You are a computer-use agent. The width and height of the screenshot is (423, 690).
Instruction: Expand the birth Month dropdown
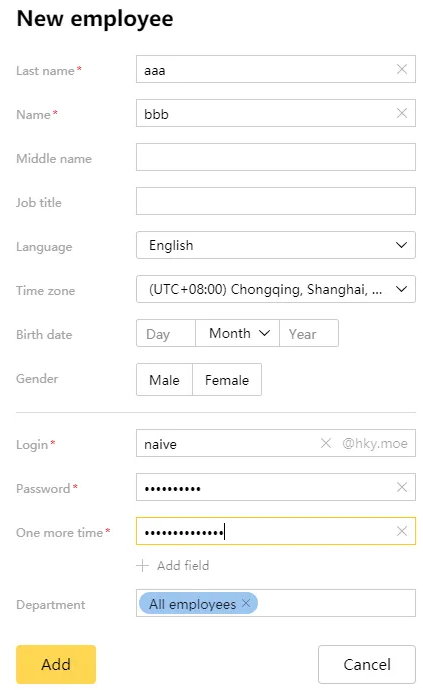[238, 333]
